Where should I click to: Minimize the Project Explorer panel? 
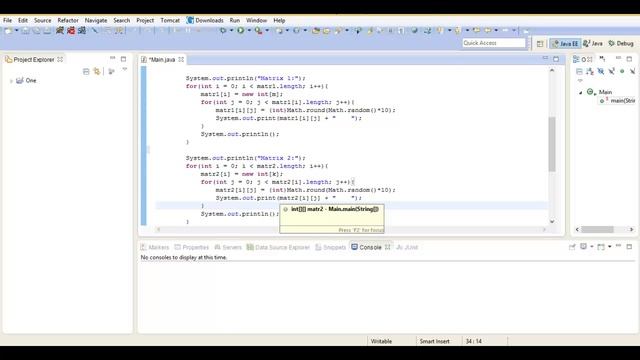pos(113,59)
